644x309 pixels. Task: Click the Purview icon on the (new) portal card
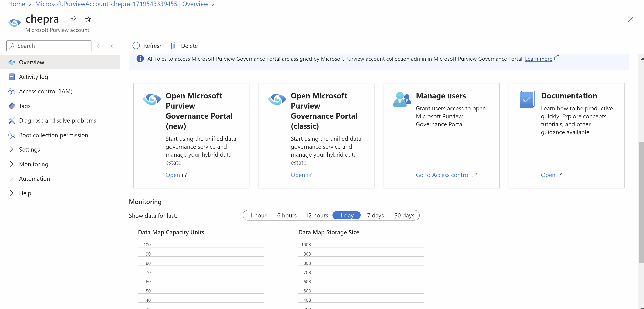tap(152, 99)
